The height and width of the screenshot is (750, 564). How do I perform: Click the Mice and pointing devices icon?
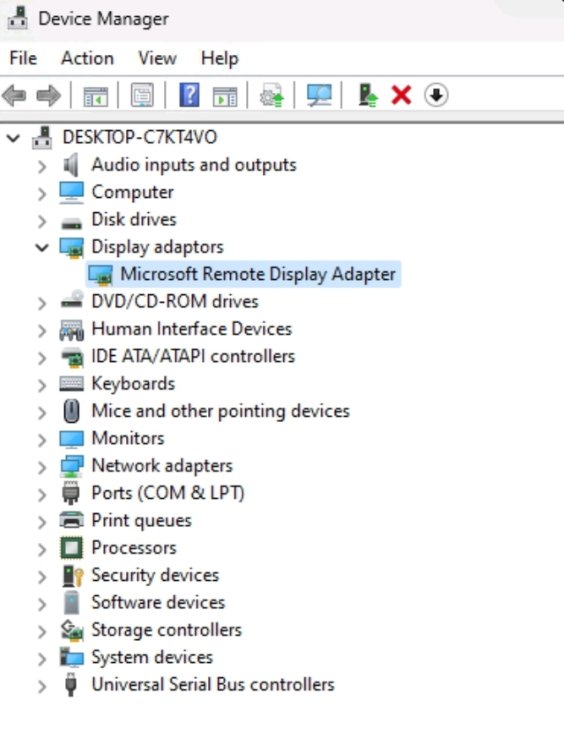click(71, 411)
